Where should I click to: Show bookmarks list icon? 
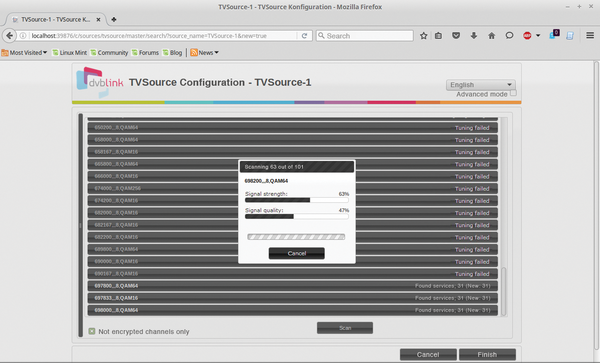tap(439, 36)
